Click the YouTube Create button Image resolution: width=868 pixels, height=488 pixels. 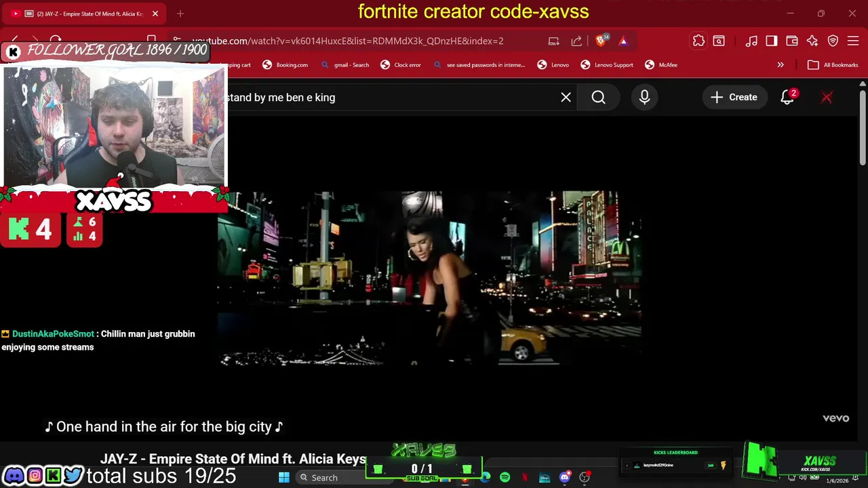click(x=734, y=98)
